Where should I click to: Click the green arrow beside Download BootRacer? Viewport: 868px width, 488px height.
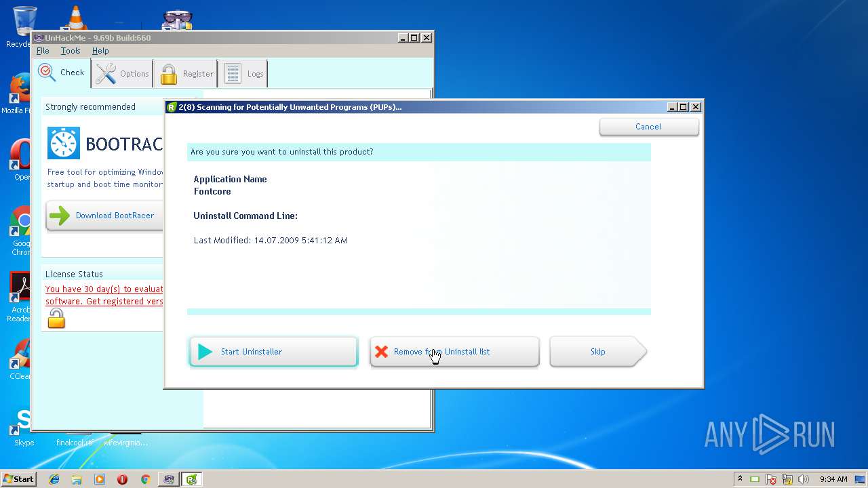(x=60, y=216)
